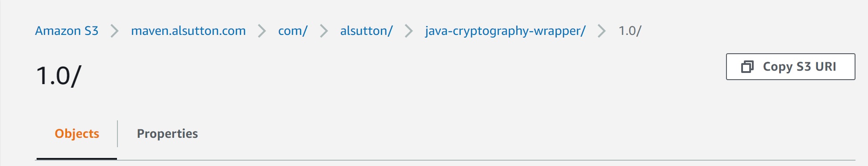The image size is (868, 166).
Task: Go to the maven.alsutton.com bucket
Action: (188, 31)
